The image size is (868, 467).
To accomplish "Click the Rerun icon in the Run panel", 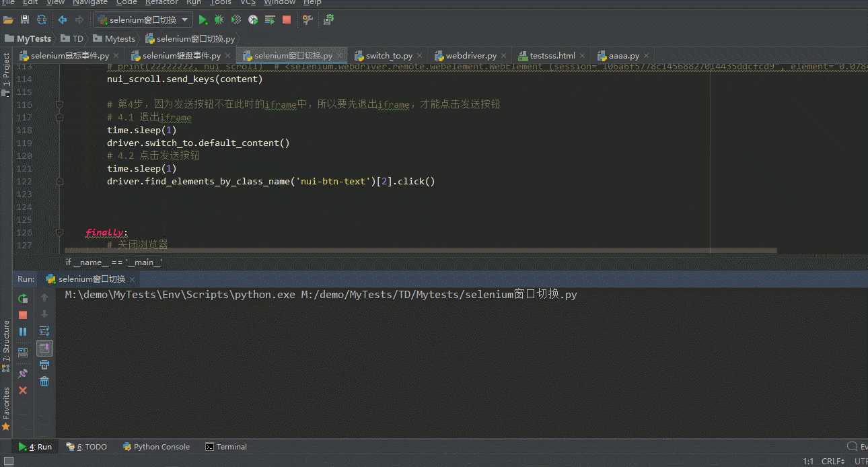I will click(23, 298).
